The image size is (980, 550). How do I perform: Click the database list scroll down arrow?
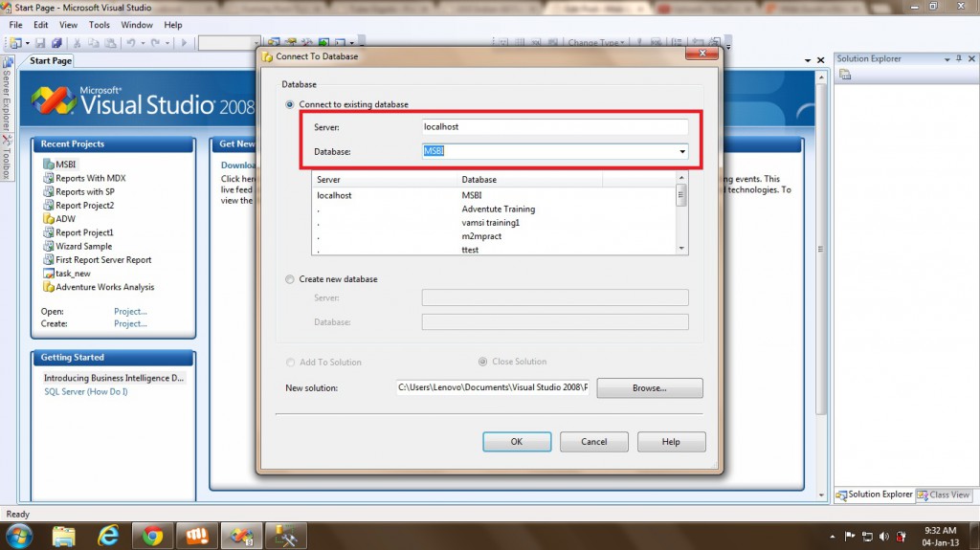[681, 248]
